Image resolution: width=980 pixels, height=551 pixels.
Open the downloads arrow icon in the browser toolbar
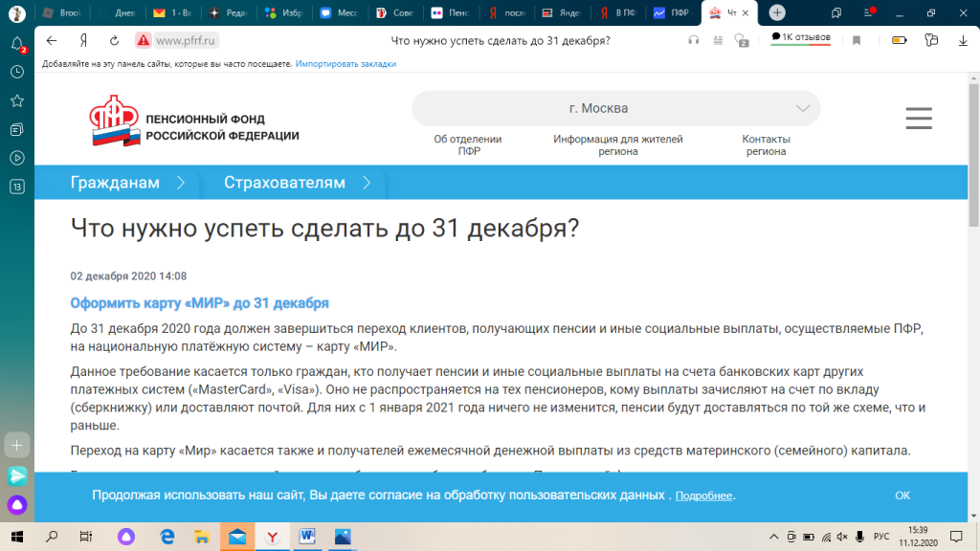(x=962, y=40)
